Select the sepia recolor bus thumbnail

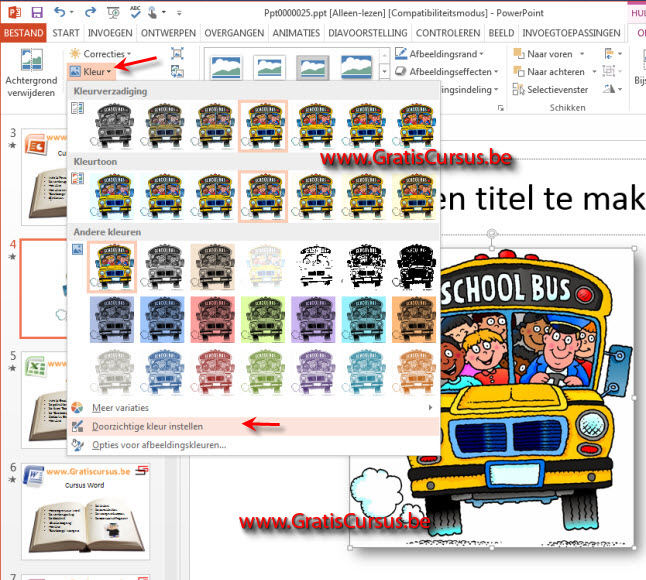(213, 267)
